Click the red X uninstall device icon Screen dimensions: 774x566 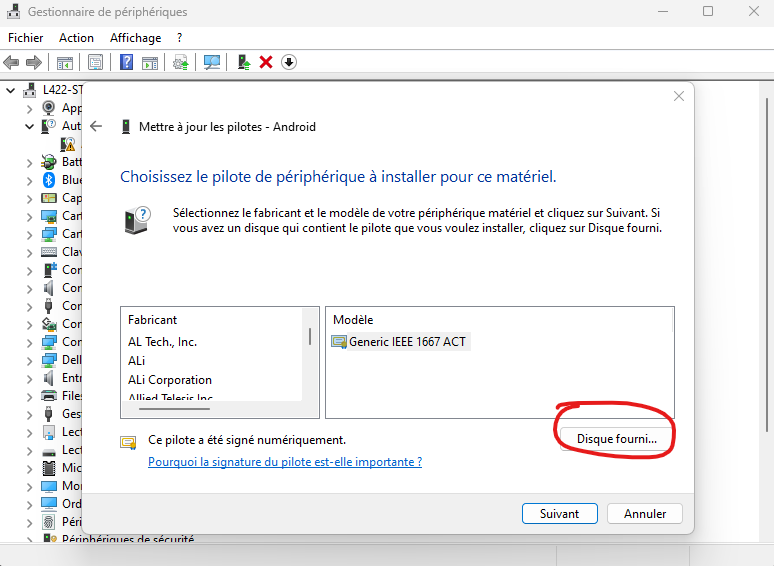coord(266,62)
